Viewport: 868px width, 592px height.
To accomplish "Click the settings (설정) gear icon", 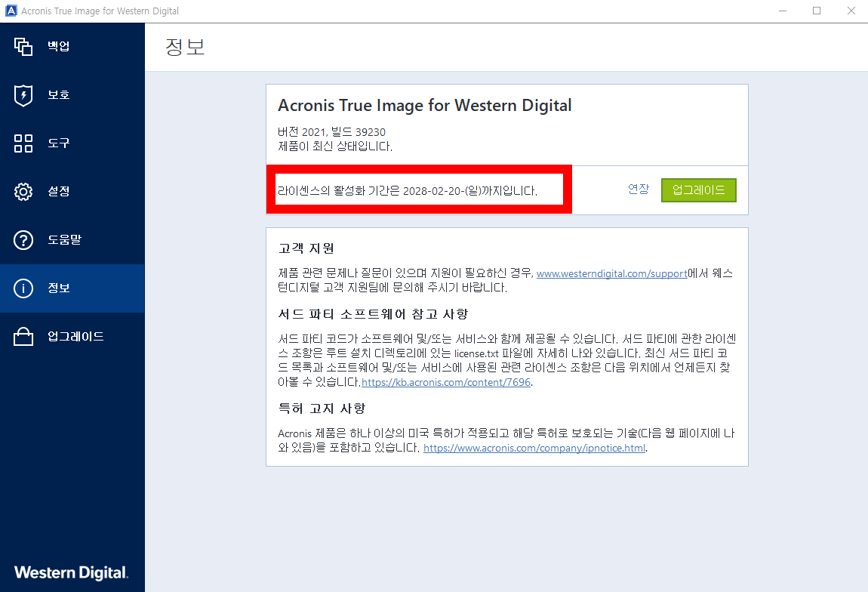I will click(23, 192).
